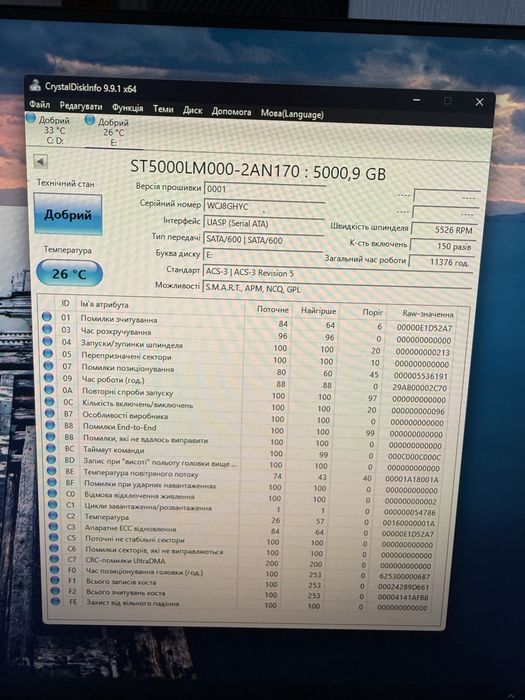Screen dimensions: 525x700
Task: Click the status icon for attribute C1
Action: (x=53, y=504)
